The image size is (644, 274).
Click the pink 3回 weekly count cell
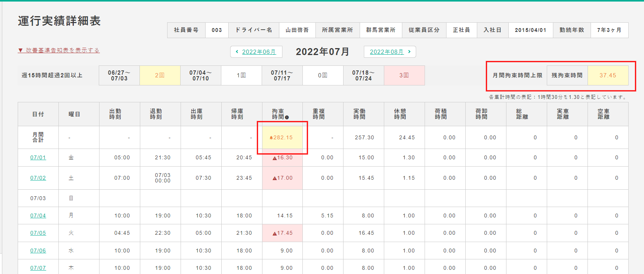[x=404, y=75]
